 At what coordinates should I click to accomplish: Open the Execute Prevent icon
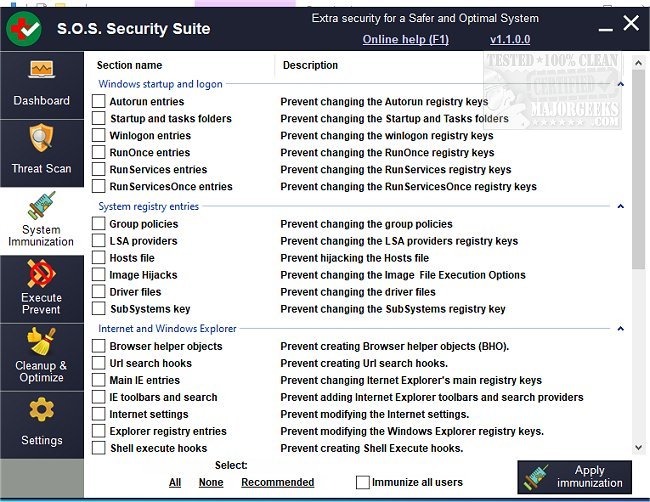(42, 274)
